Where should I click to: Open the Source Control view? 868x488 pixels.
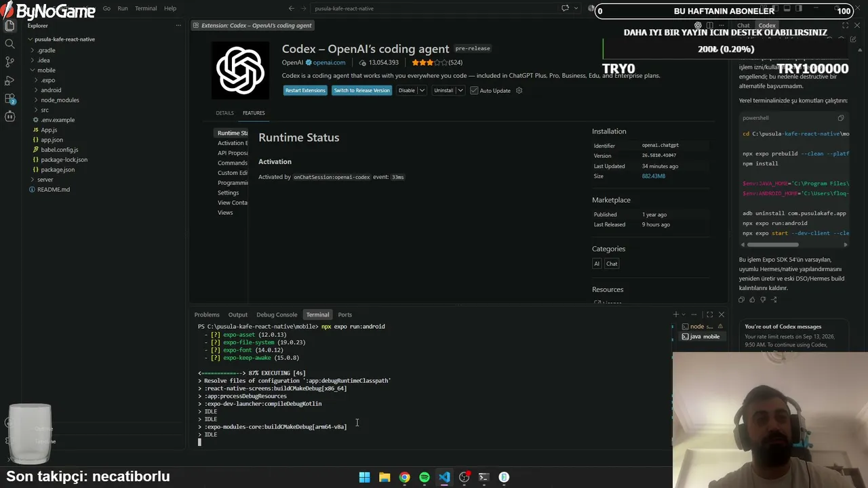9,62
